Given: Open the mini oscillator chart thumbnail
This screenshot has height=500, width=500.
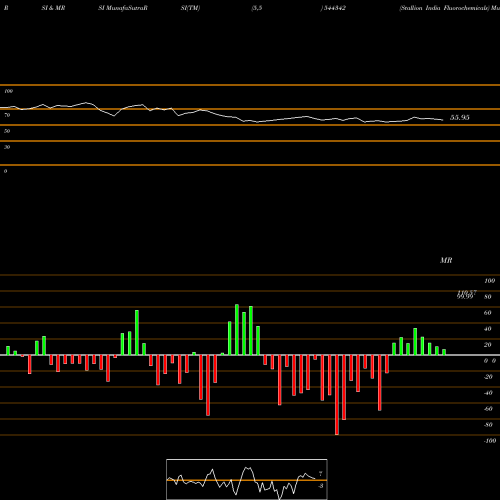Looking at the screenshot, I should [x=247, y=479].
